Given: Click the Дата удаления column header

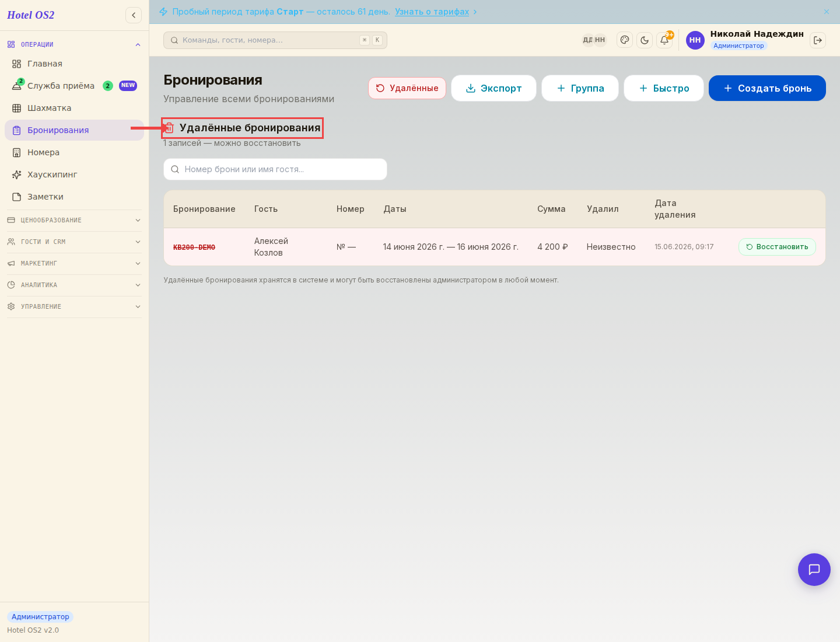Looking at the screenshot, I should (675, 209).
